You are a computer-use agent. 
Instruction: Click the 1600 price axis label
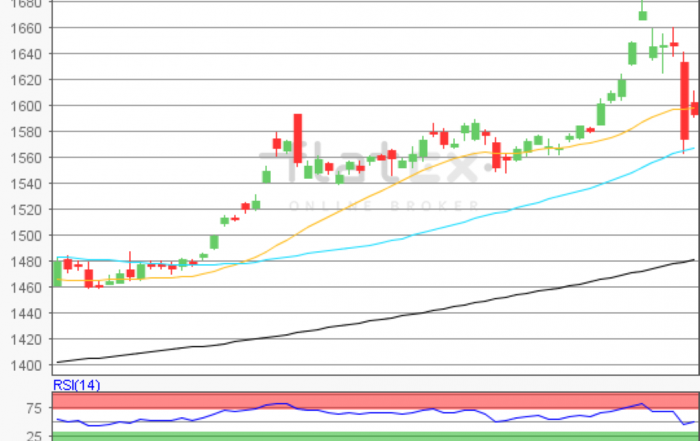(25, 106)
